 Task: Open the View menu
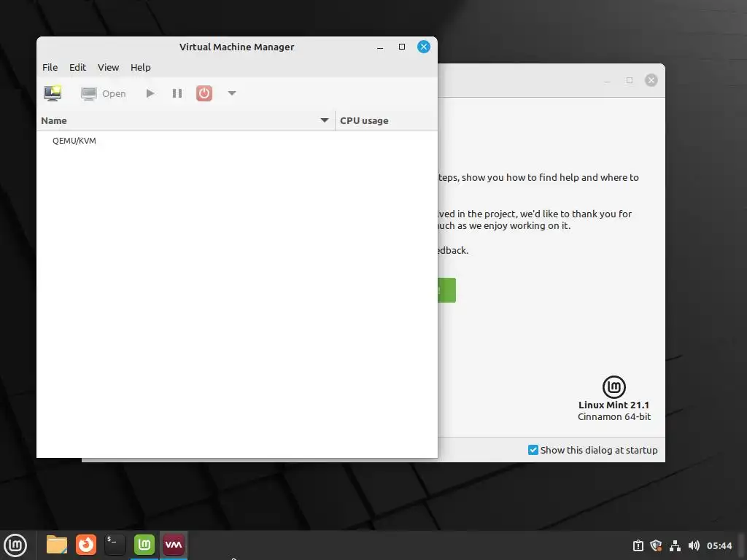pyautogui.click(x=108, y=67)
